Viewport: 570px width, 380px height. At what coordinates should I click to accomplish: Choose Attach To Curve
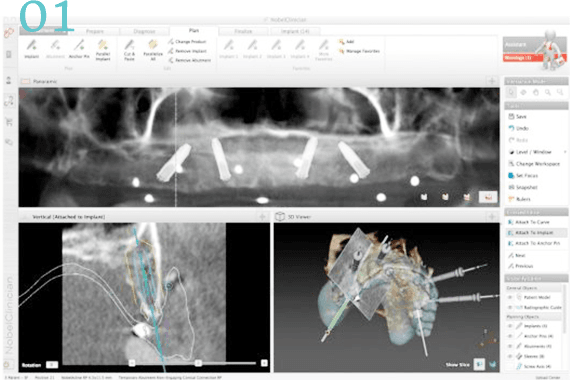[529, 222]
